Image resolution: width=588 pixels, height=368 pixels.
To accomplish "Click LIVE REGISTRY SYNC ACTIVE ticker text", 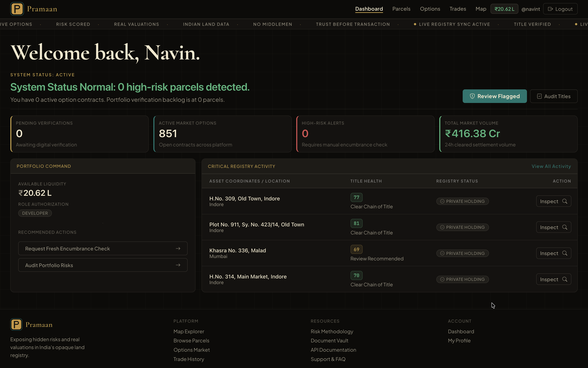I will [454, 24].
